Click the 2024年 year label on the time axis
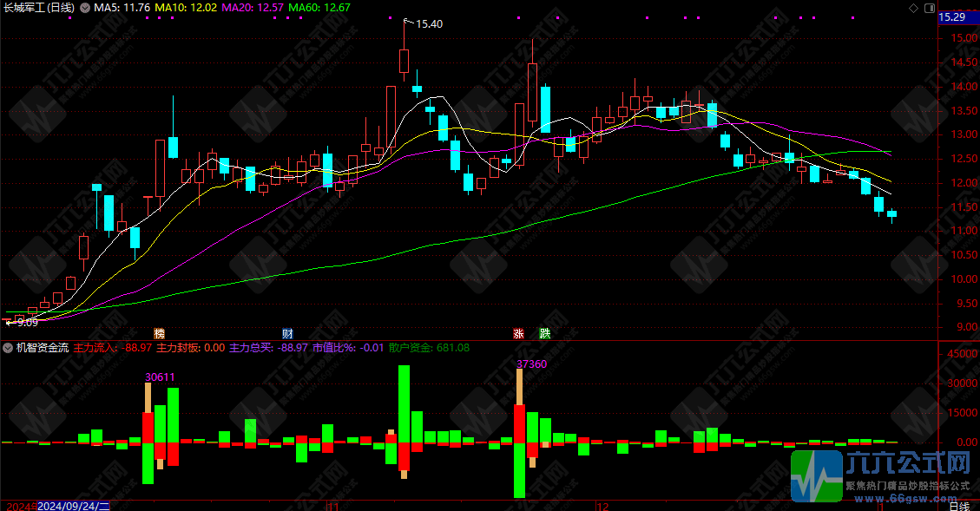 pos(21,506)
